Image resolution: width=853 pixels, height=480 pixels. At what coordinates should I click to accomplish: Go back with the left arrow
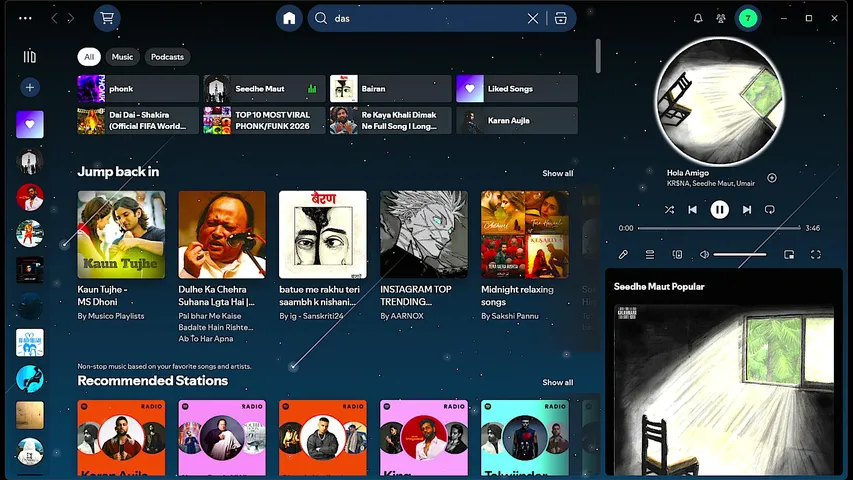(54, 18)
